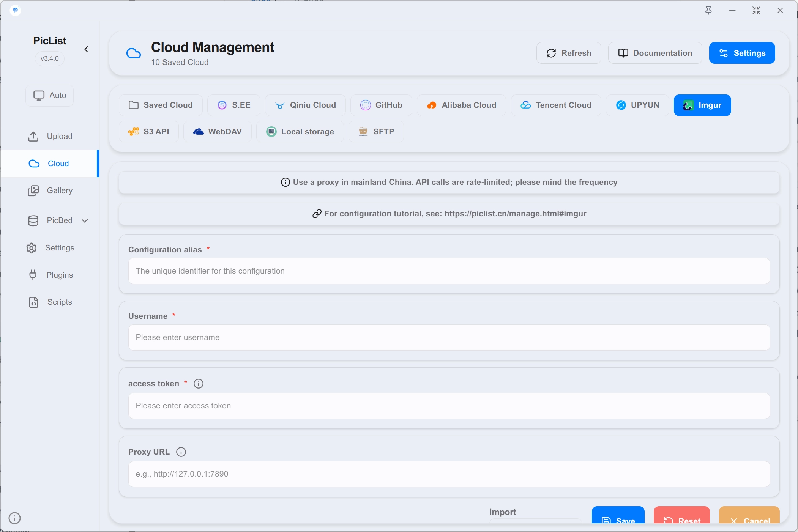This screenshot has height=532, width=798.
Task: Collapse the sidebar with the back chevron
Action: pos(86,49)
